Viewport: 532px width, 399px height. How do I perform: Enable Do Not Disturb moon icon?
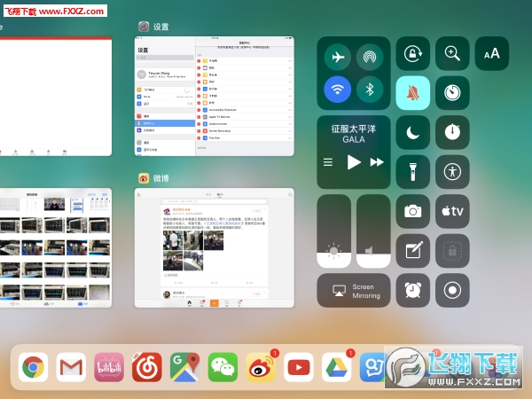tap(413, 132)
